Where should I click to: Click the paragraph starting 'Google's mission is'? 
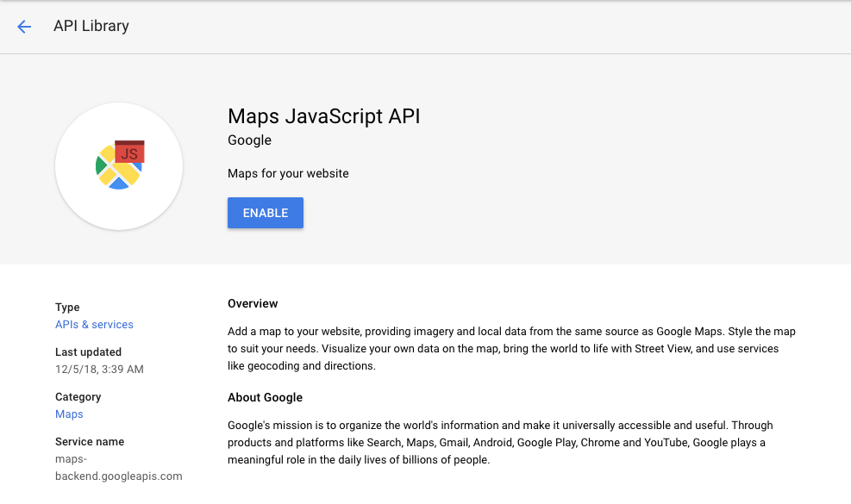pyautogui.click(x=500, y=442)
